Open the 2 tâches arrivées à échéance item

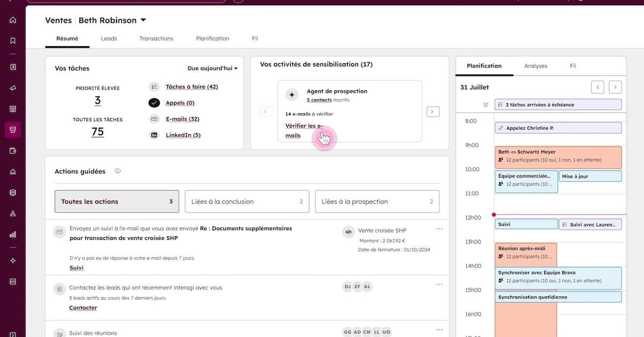(558, 105)
